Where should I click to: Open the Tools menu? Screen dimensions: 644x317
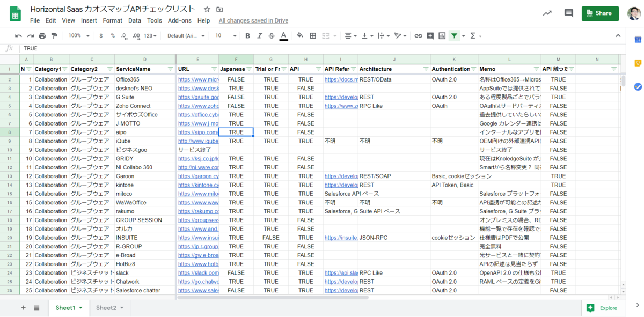click(x=155, y=20)
